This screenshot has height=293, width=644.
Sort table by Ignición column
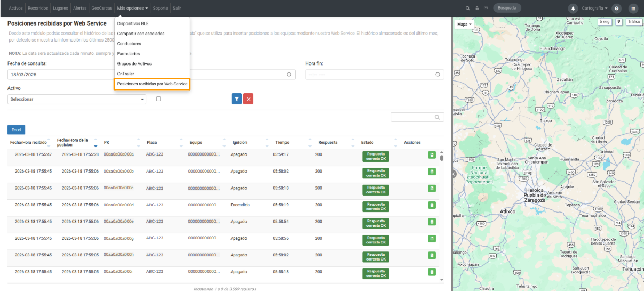(x=250, y=142)
